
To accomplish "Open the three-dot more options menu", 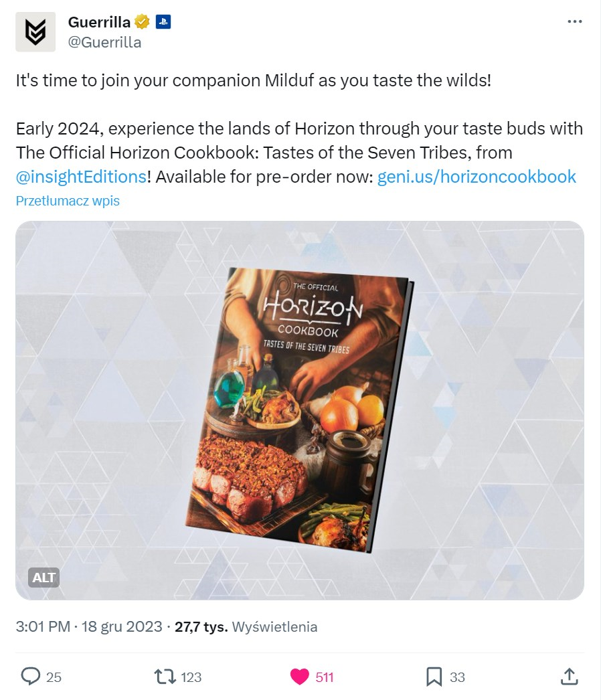I will point(574,21).
